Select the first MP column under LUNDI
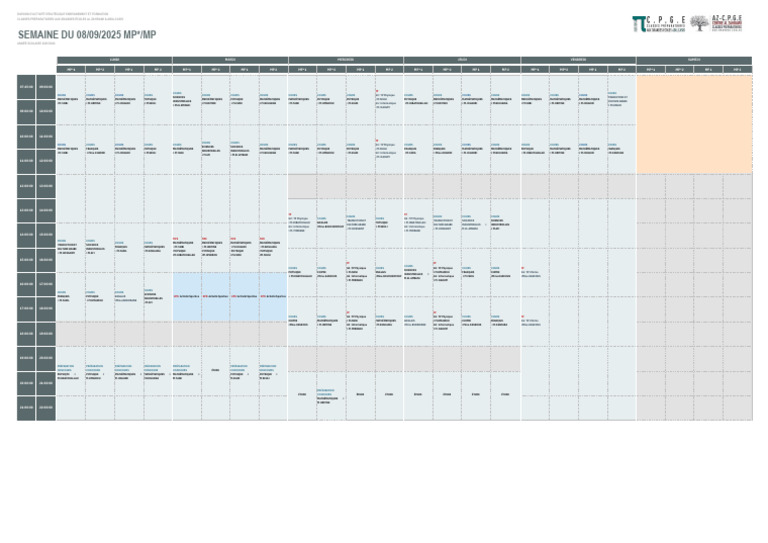 click(71, 70)
